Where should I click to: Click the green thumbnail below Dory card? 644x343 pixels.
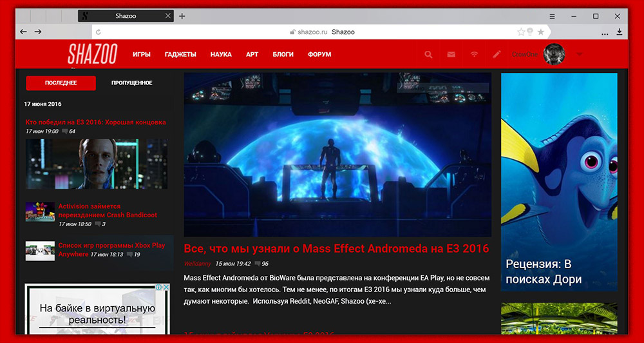point(559,318)
